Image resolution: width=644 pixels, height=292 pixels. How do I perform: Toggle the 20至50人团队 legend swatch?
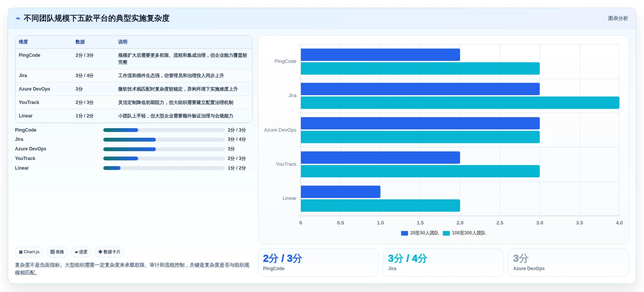pos(404,233)
